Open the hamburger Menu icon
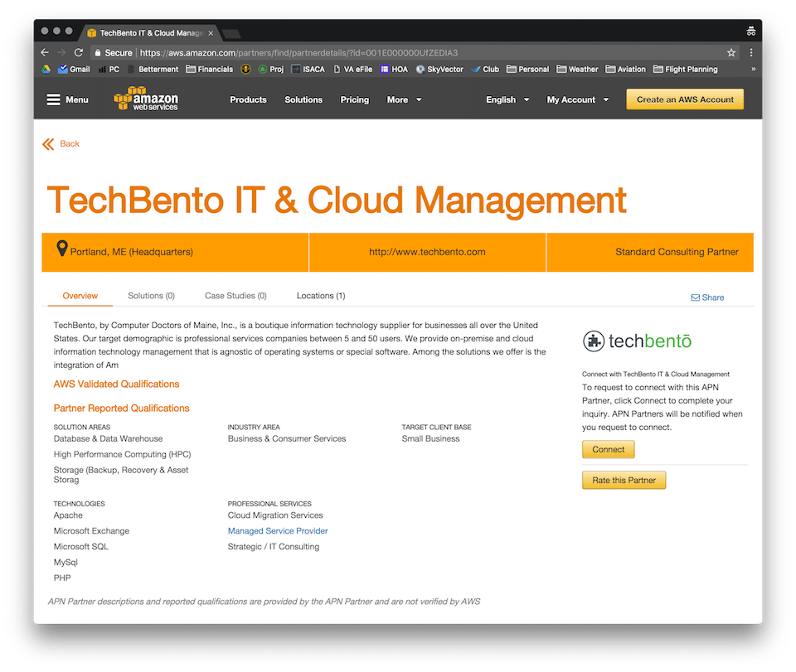796x672 pixels. click(x=53, y=99)
